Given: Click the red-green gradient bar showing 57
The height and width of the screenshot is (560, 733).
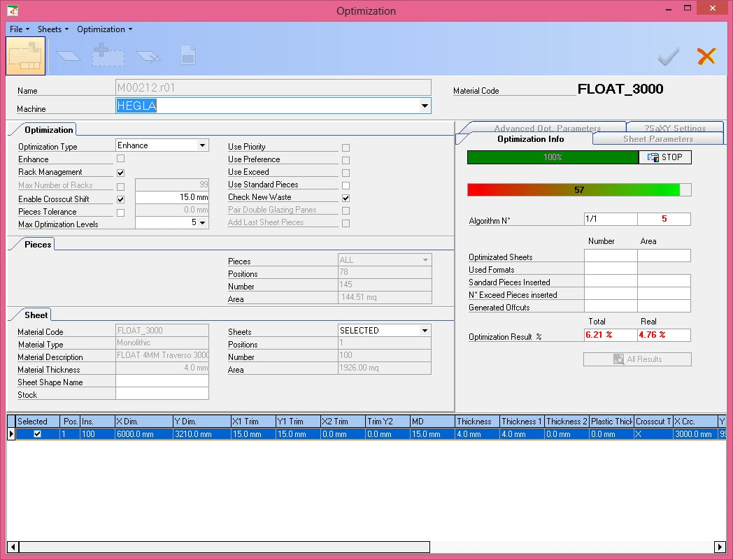Looking at the screenshot, I should [579, 189].
